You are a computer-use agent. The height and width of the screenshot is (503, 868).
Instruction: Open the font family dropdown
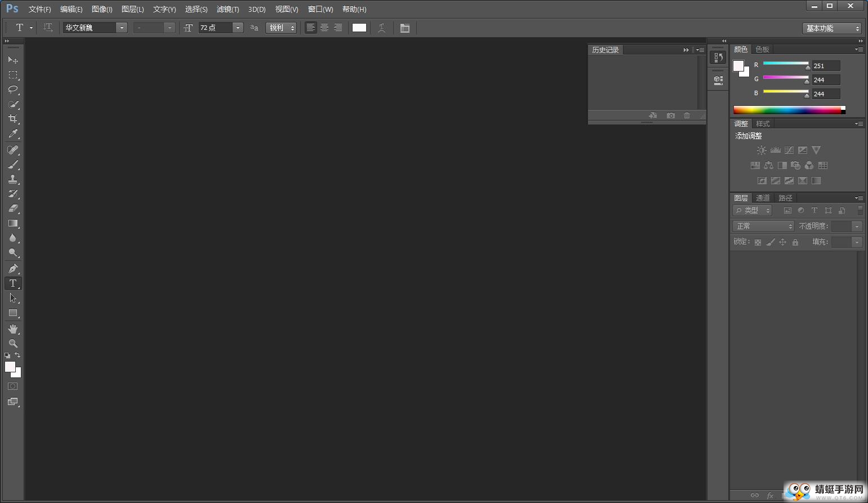point(121,28)
